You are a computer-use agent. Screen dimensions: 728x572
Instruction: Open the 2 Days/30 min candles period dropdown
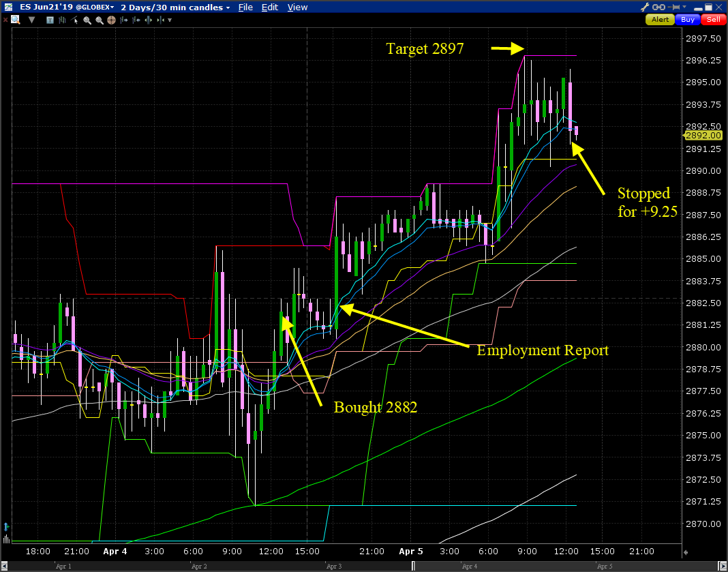tap(175, 7)
